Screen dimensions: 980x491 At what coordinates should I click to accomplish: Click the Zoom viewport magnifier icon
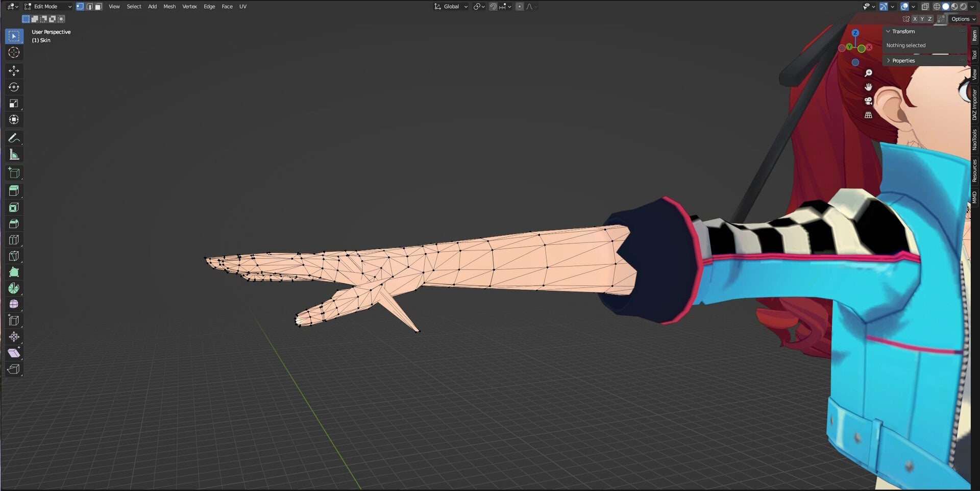(868, 73)
